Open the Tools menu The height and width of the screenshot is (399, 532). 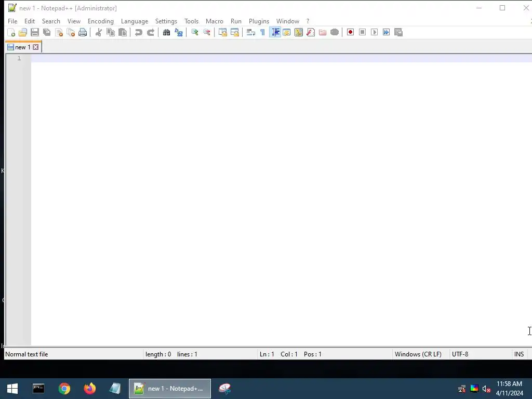(191, 21)
